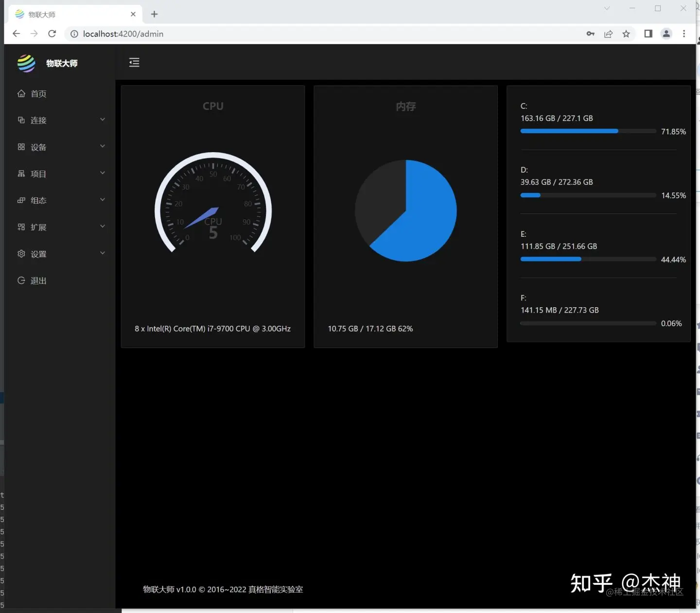The image size is (700, 613).
Task: Click the 内存 card title
Action: [x=406, y=106]
